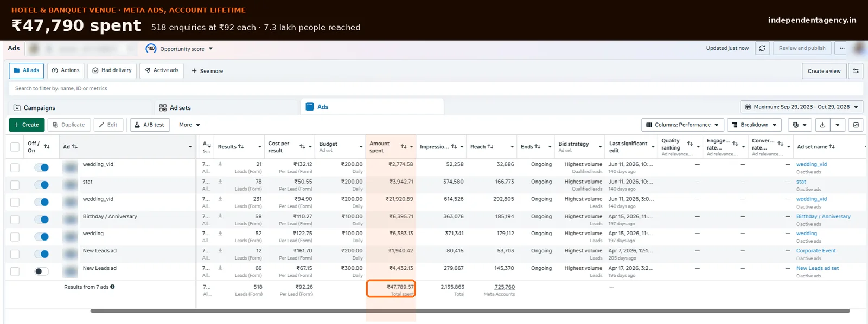Toggle the wedding ad switch
This screenshot has width=868, height=324.
(x=41, y=237)
